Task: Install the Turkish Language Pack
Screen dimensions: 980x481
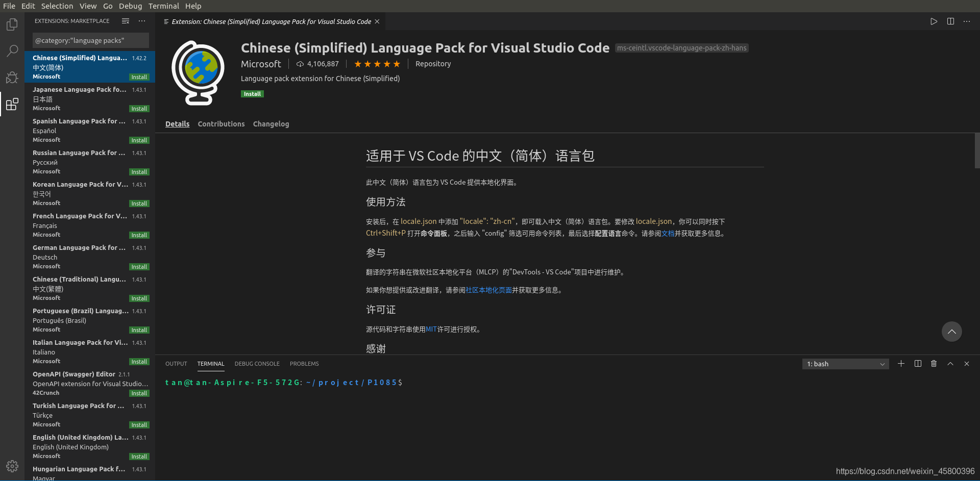Action: [139, 425]
